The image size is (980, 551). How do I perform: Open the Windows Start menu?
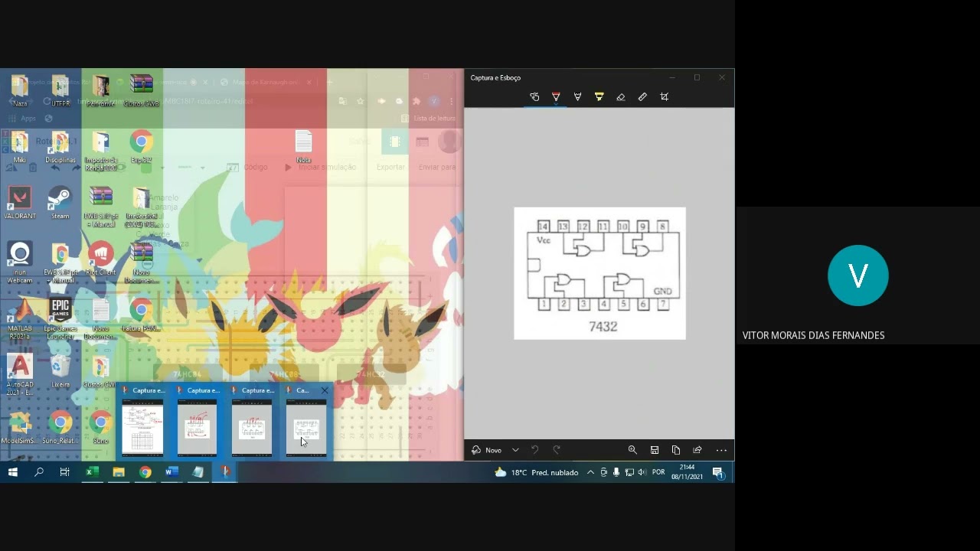[x=13, y=472]
